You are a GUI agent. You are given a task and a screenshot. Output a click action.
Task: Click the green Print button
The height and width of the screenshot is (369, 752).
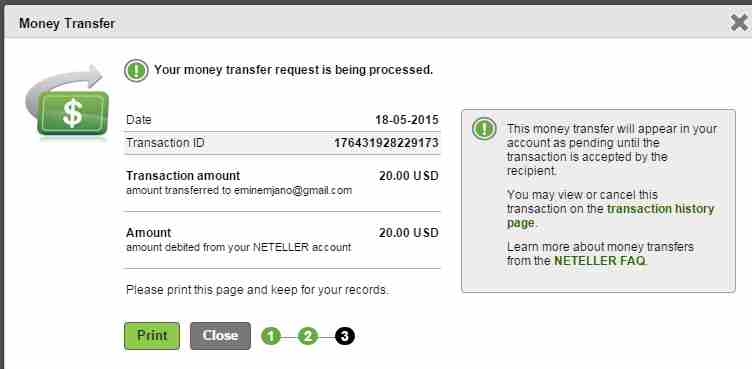152,335
